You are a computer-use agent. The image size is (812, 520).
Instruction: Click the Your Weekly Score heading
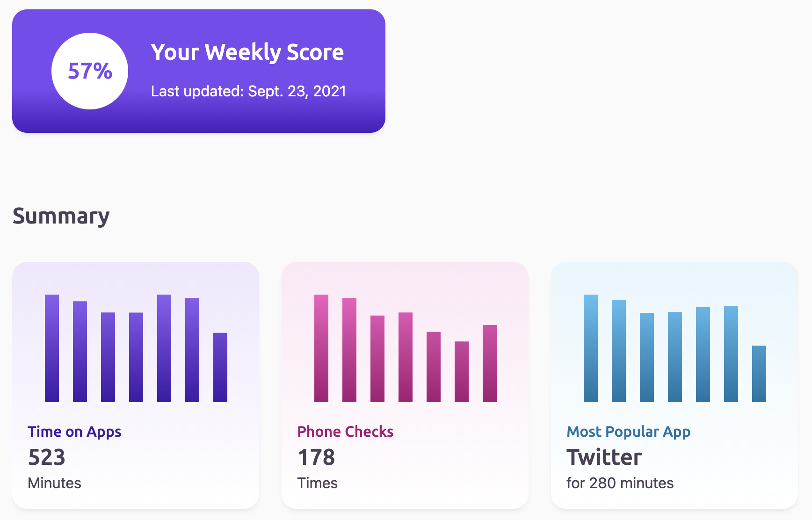pyautogui.click(x=247, y=52)
